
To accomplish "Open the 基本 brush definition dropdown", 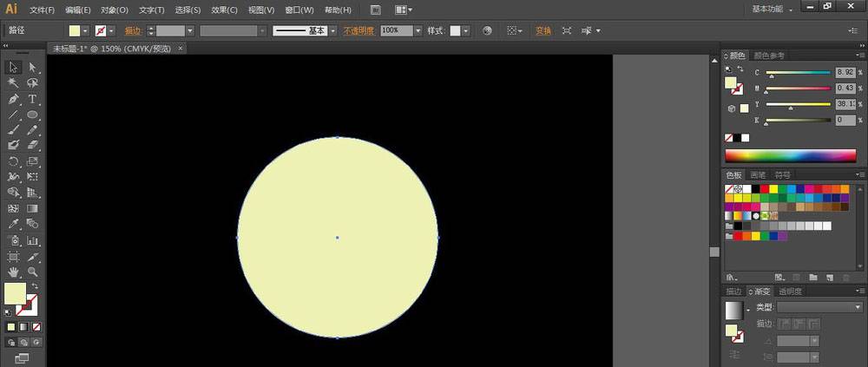I will (332, 30).
